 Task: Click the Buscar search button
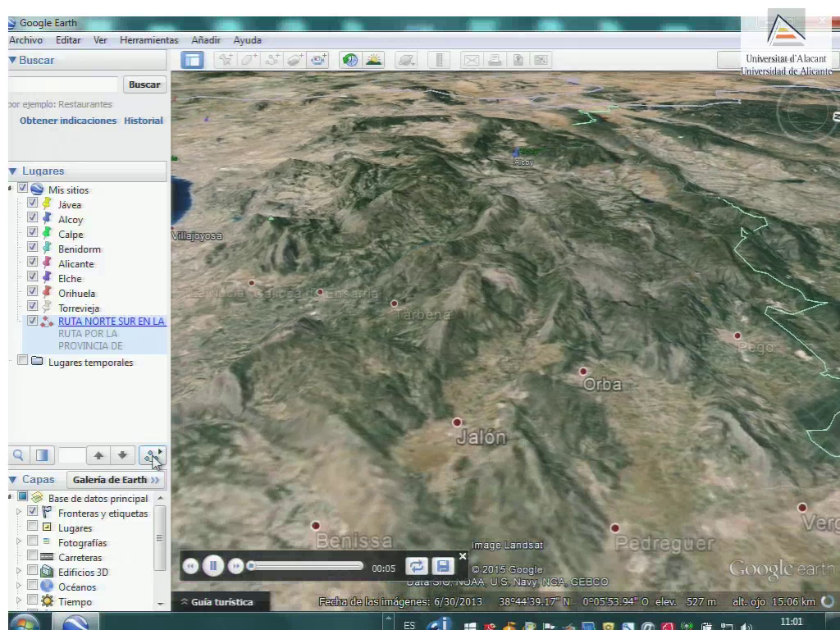[x=144, y=84]
